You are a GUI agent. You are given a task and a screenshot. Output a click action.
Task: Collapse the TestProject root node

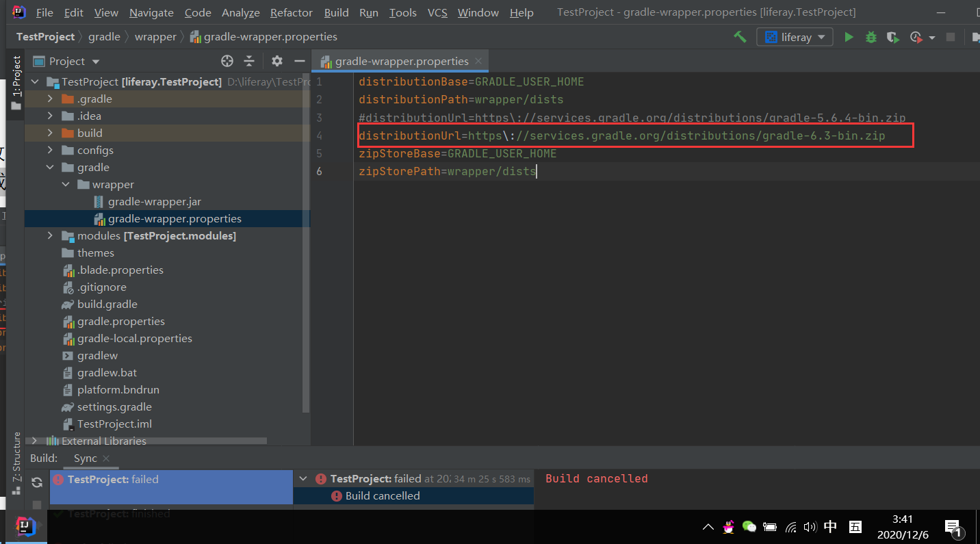[x=35, y=81]
